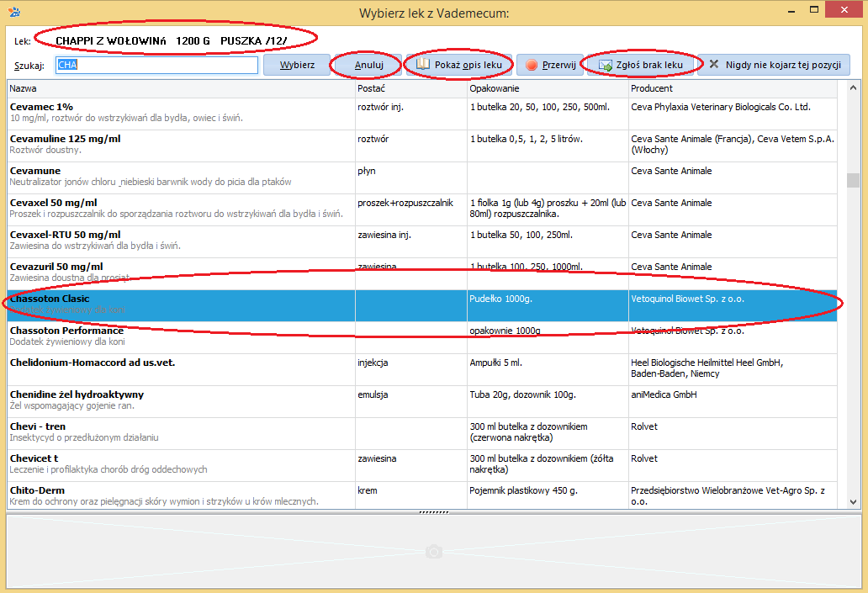This screenshot has width=868, height=593.
Task: Select the Cevamune row
Action: 422,177
